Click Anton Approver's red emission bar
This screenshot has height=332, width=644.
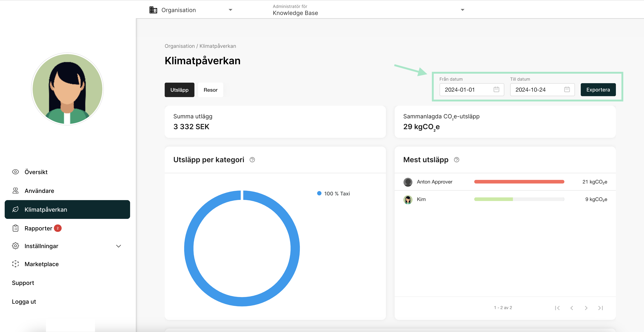519,182
